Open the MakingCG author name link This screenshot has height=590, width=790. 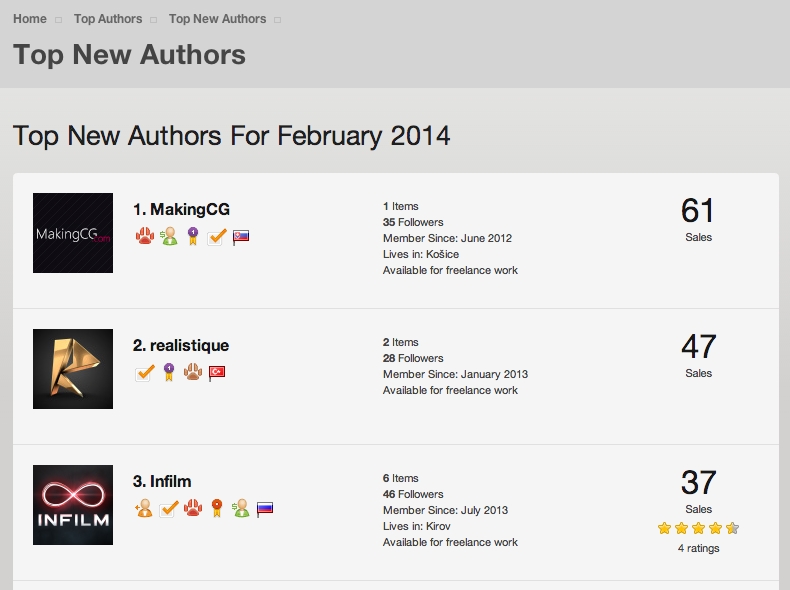click(181, 209)
